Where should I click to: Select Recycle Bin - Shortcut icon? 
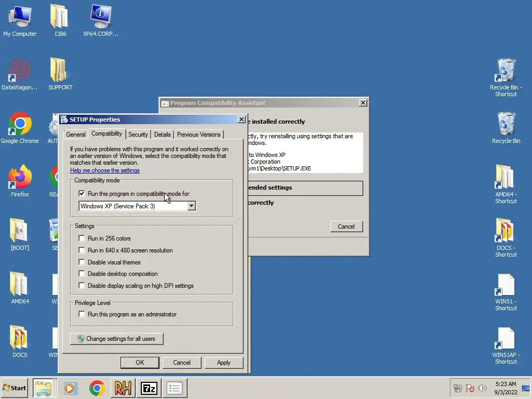506,77
